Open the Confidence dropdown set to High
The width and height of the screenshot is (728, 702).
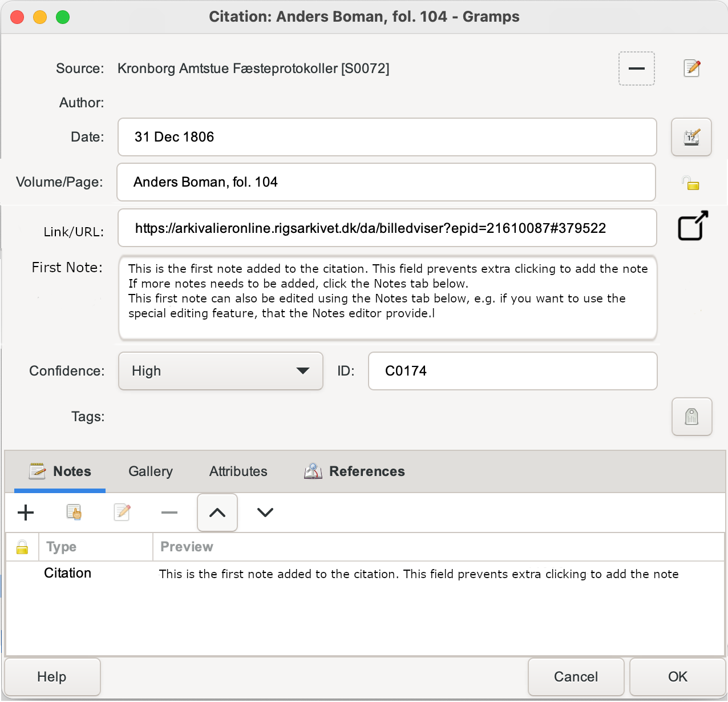[x=221, y=371]
